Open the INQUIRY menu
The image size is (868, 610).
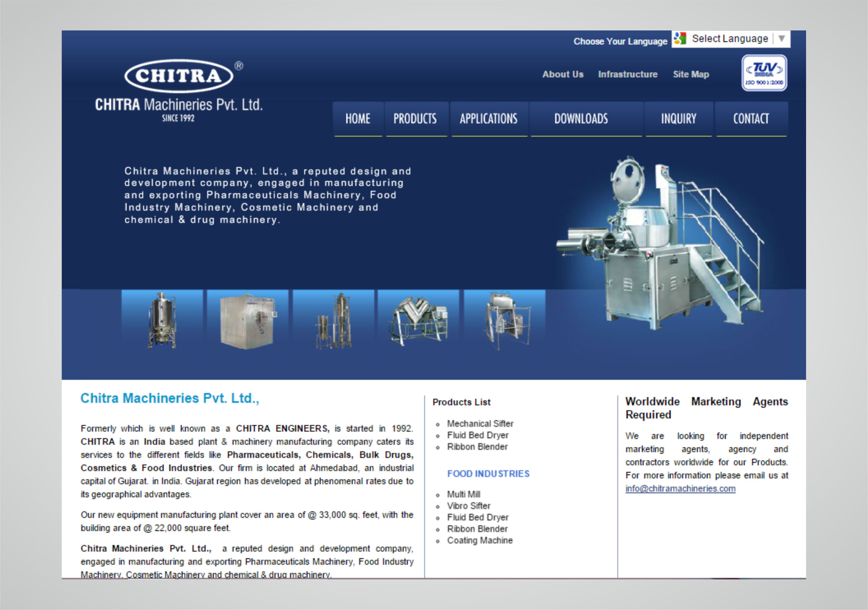click(x=679, y=119)
